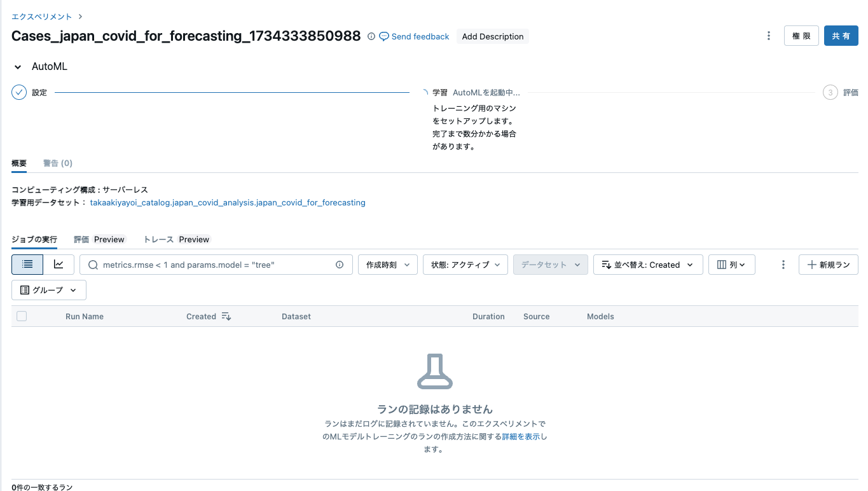Click the Send feedback speech bubble icon

[x=383, y=36]
